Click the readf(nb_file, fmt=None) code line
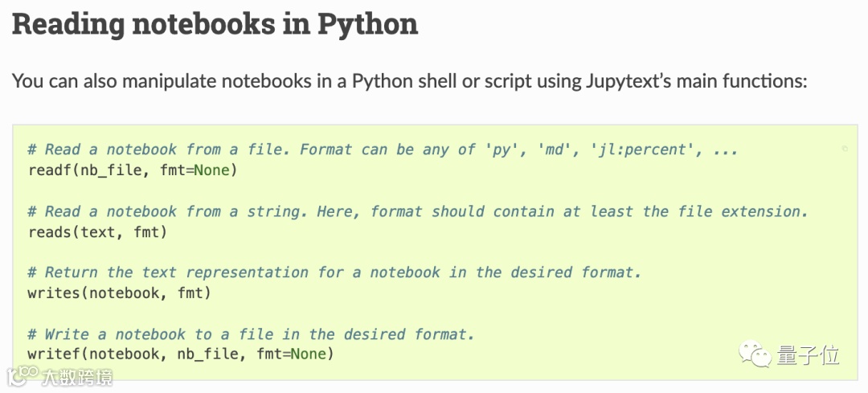The width and height of the screenshot is (868, 393). (133, 170)
